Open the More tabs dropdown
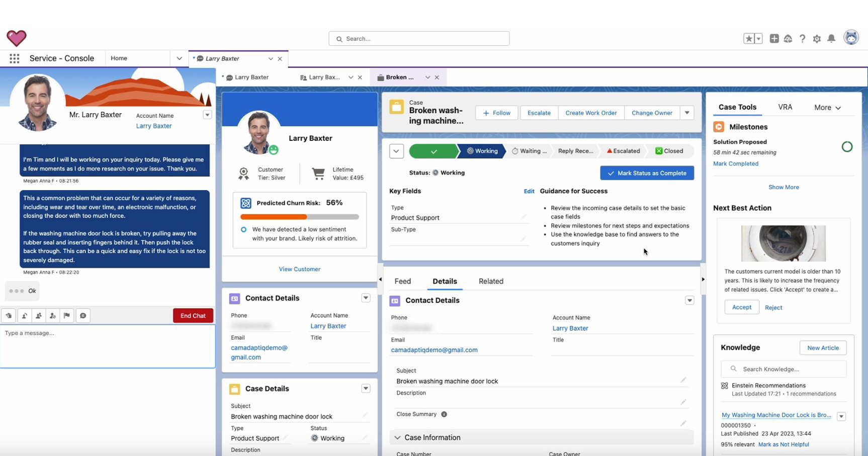The height and width of the screenshot is (456, 868). pos(827,108)
